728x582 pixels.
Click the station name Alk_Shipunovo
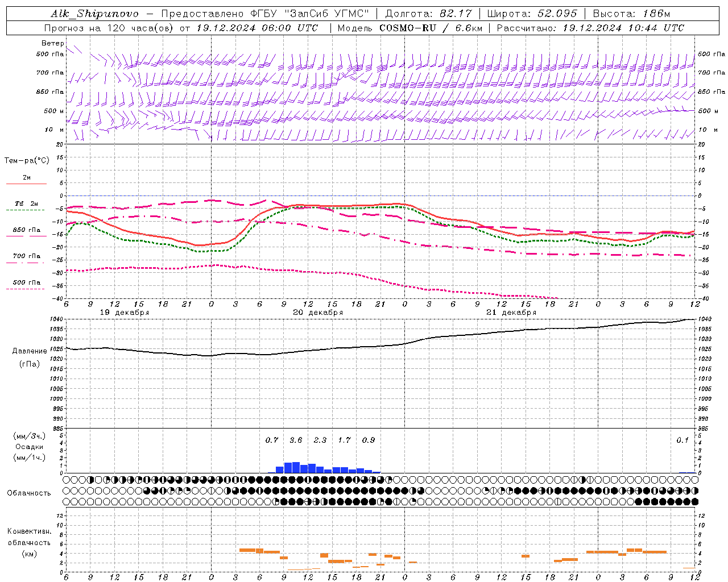[x=94, y=14]
